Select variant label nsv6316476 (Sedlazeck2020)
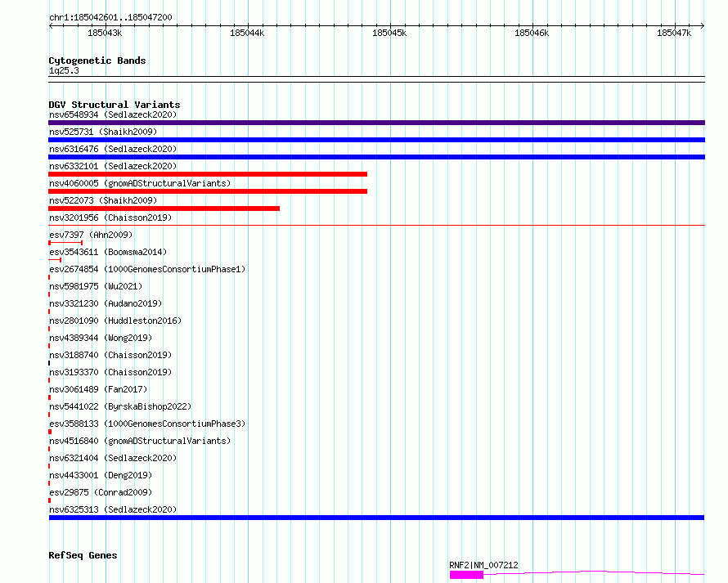 (x=113, y=149)
